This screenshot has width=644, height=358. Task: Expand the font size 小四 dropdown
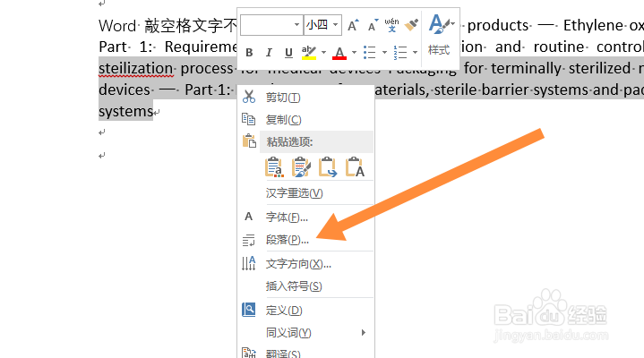point(336,25)
